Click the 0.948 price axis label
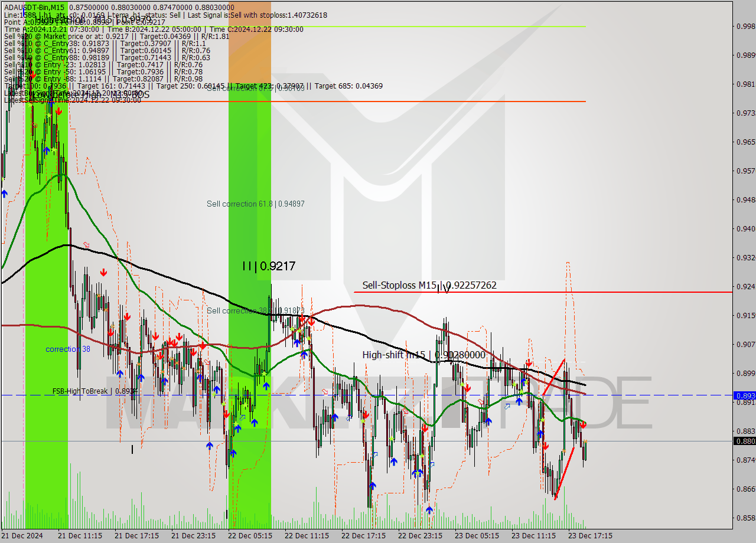The height and width of the screenshot is (543, 756). (745, 199)
